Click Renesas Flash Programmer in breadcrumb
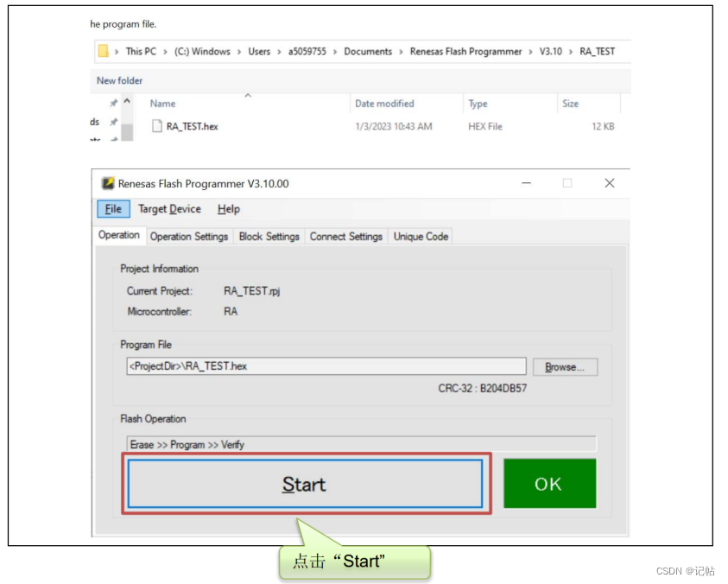Viewport: 728px width, 584px height. click(465, 52)
